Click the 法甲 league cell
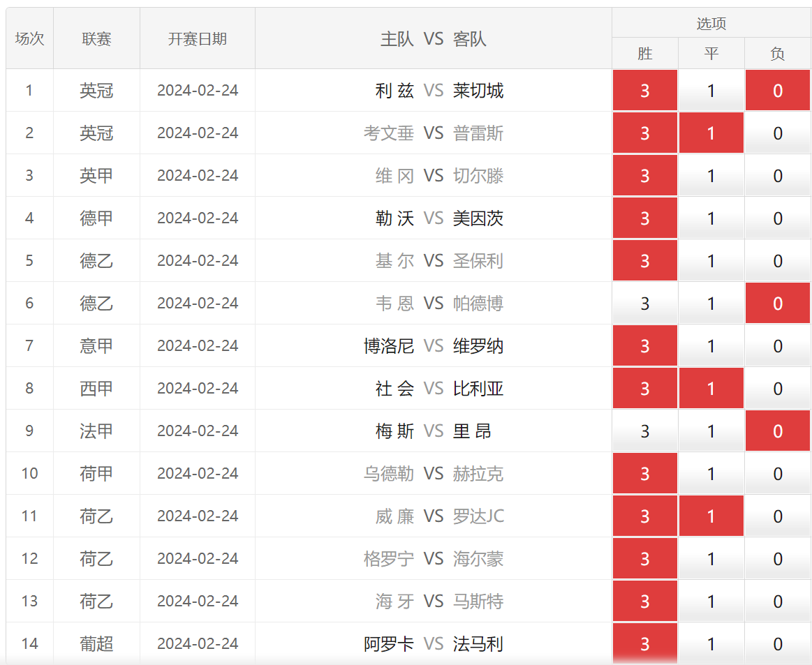Screen dimensions: 812x665 (x=96, y=431)
